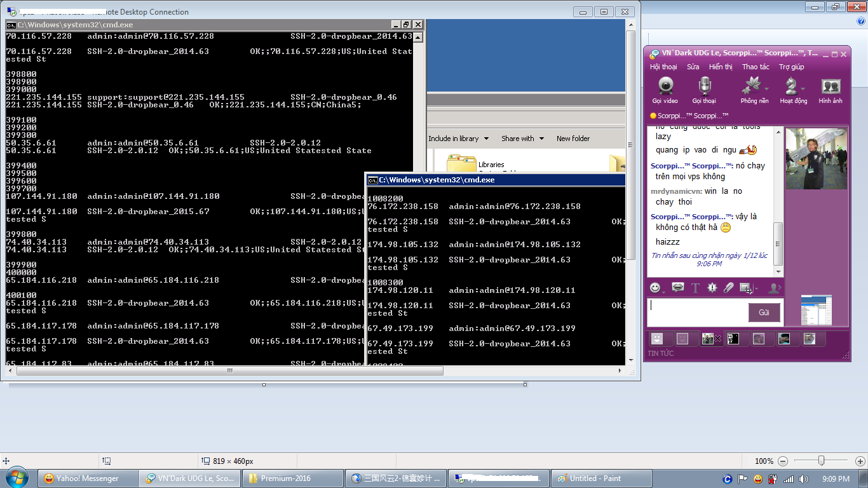Open the emoticon picker in chat
This screenshot has width=868, height=488.
click(x=656, y=288)
